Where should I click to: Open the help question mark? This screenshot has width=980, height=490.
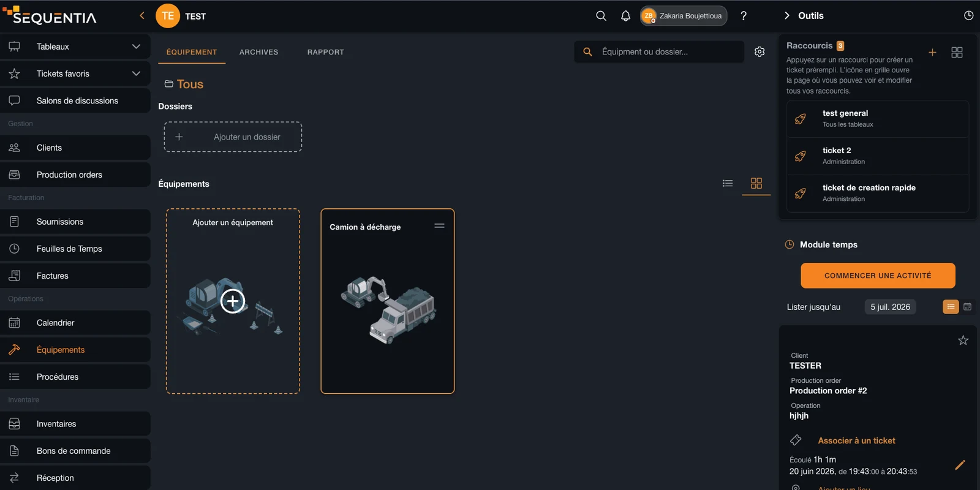coord(744,16)
